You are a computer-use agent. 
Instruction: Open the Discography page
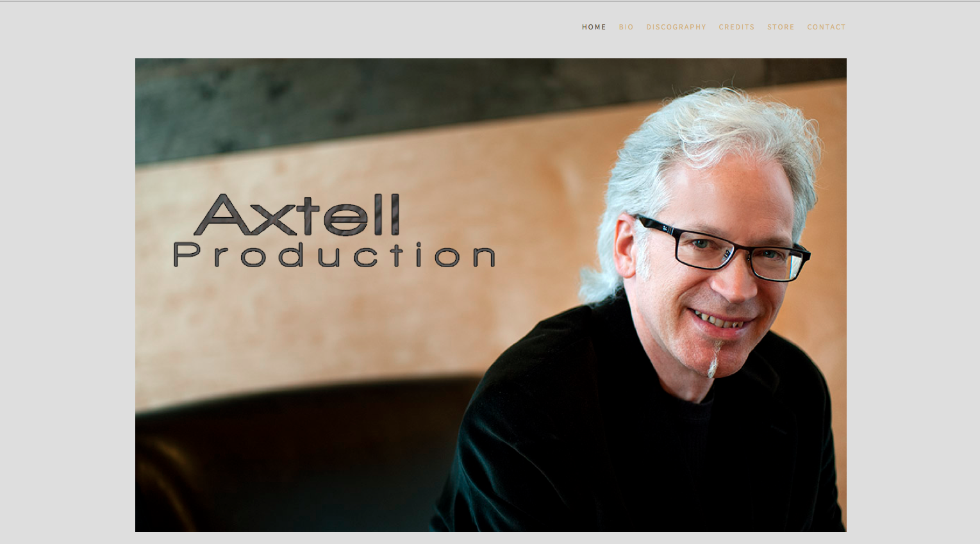(676, 27)
